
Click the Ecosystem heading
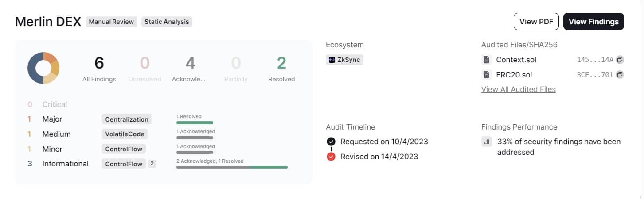point(344,45)
